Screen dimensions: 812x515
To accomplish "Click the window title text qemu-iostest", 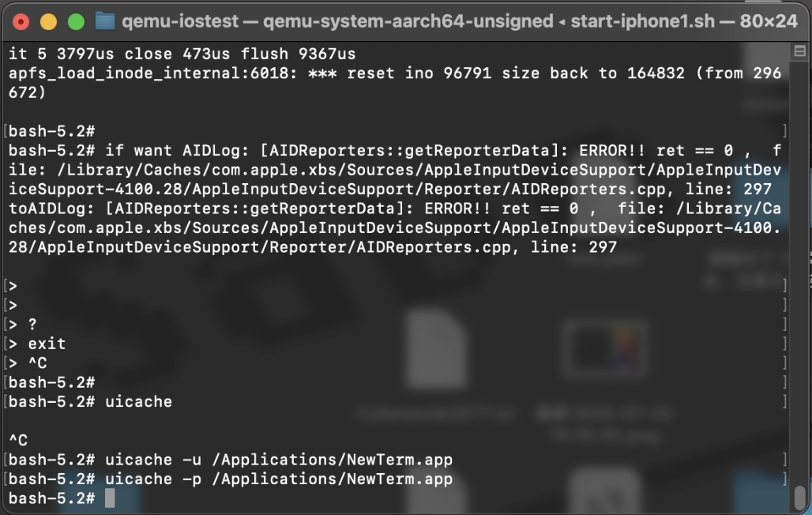I will point(180,21).
